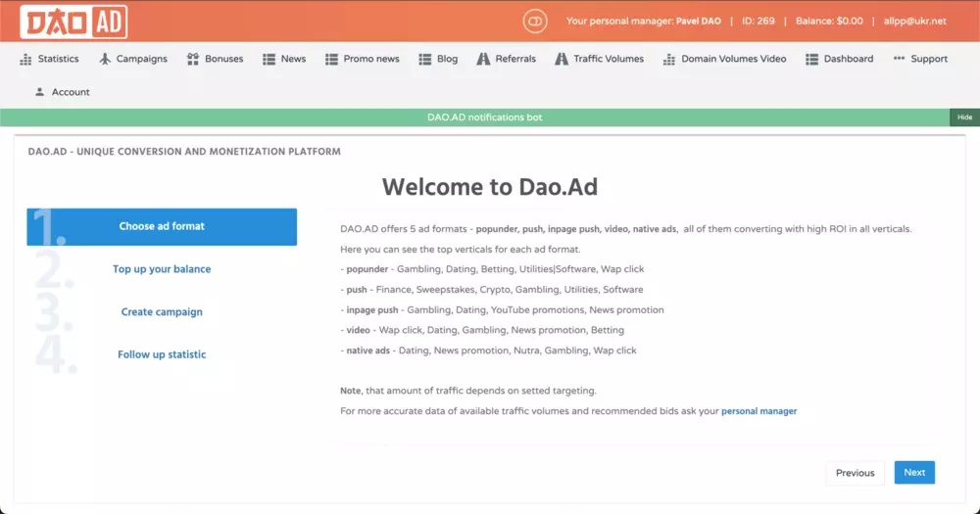The image size is (980, 514).
Task: Open the Statistics menu item
Action: point(49,59)
